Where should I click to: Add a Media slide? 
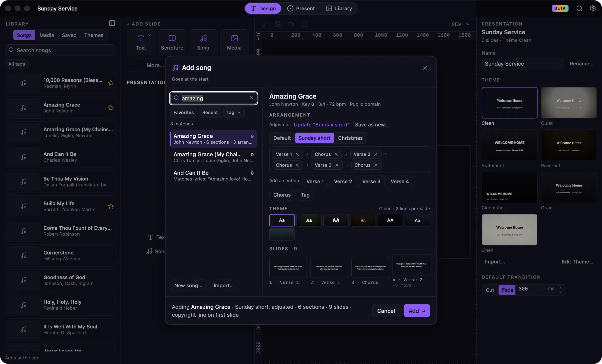pyautogui.click(x=234, y=42)
